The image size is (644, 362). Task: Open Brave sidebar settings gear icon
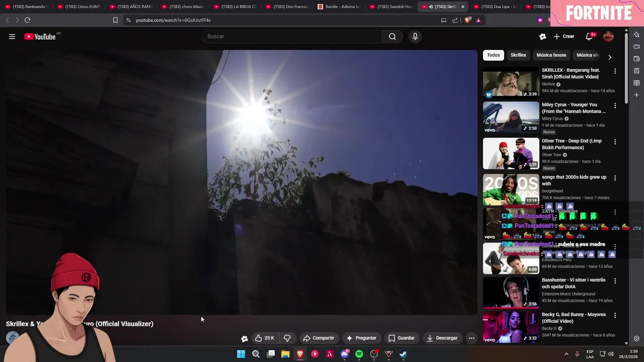coord(636,338)
